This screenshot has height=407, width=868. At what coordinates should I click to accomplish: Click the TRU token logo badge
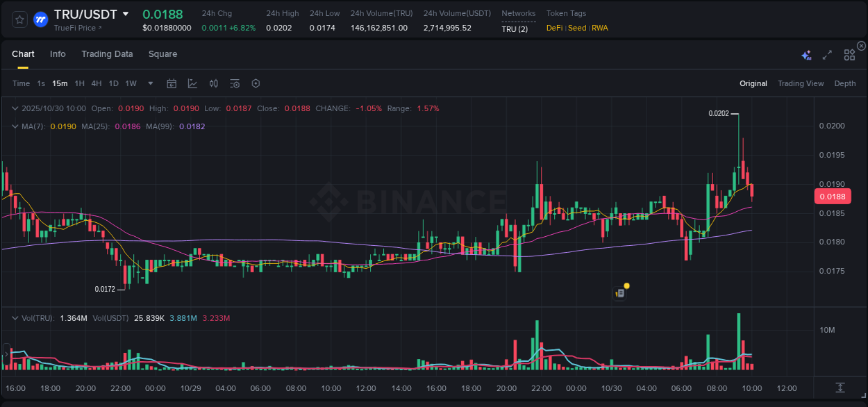click(x=40, y=19)
